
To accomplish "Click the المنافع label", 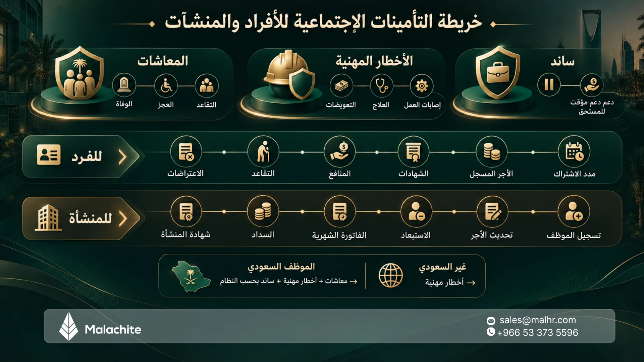I will 340,174.
